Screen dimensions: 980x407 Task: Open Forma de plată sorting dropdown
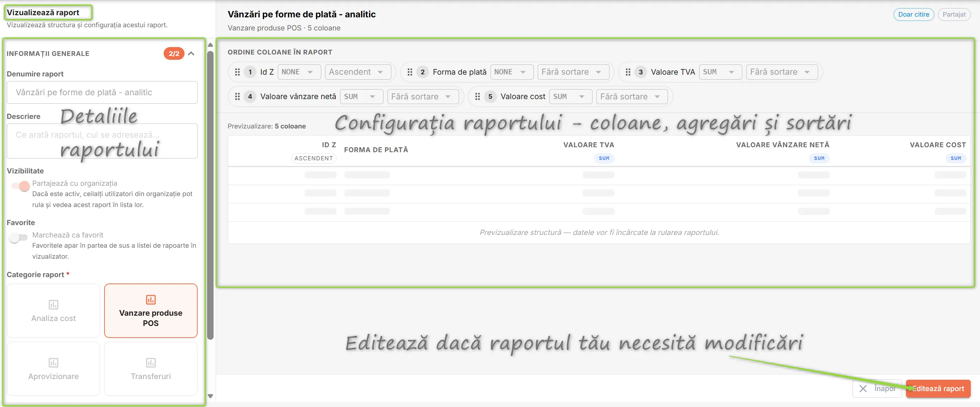tap(573, 72)
